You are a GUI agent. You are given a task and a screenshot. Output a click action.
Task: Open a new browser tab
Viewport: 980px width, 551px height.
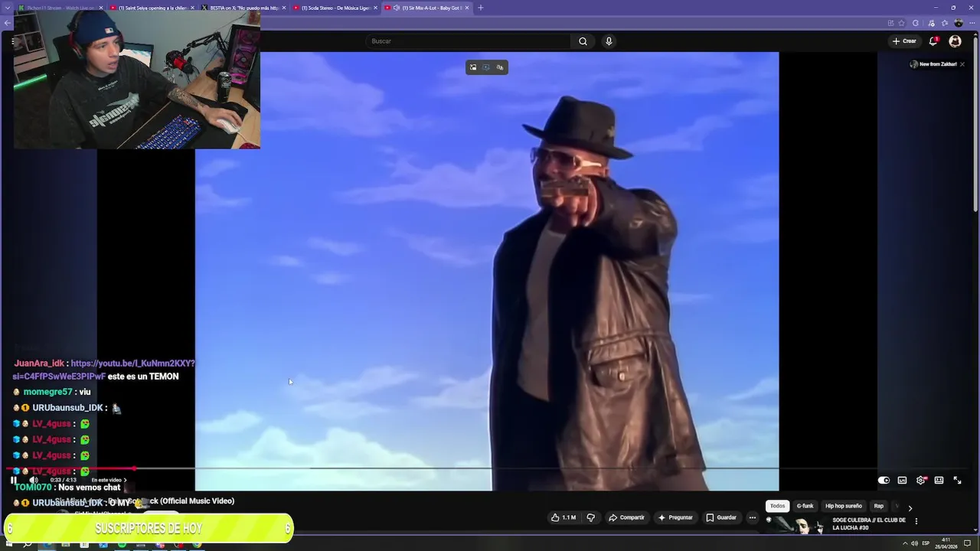click(x=481, y=8)
